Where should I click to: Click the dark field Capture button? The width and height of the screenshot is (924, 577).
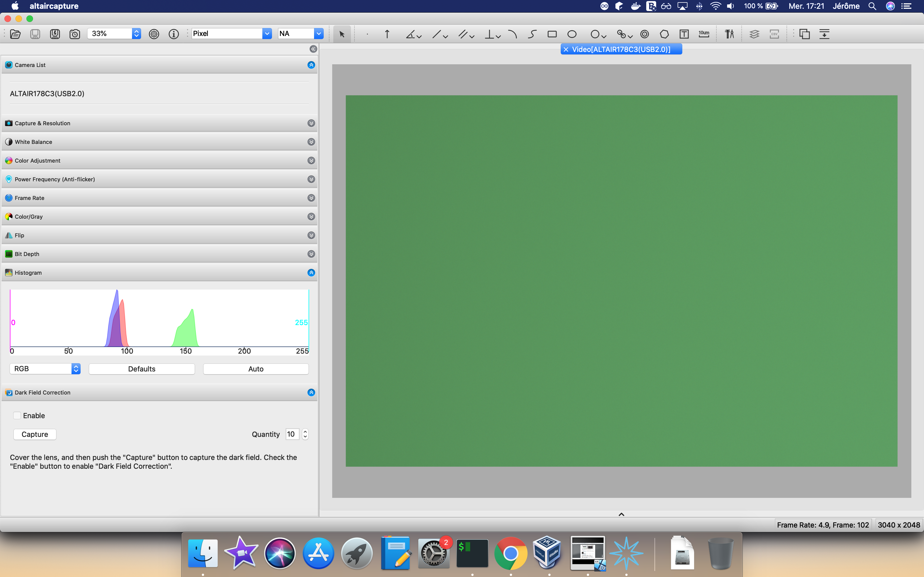tap(35, 434)
